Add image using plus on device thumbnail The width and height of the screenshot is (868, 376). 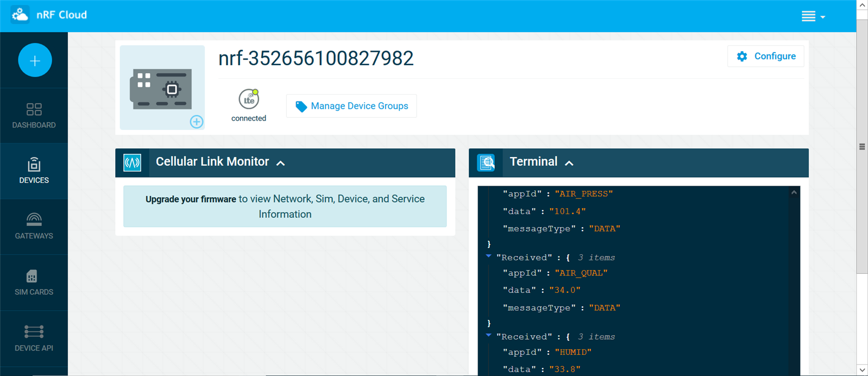pyautogui.click(x=197, y=122)
